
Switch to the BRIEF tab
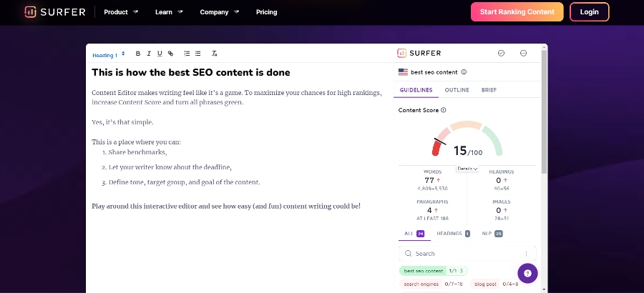pos(489,90)
